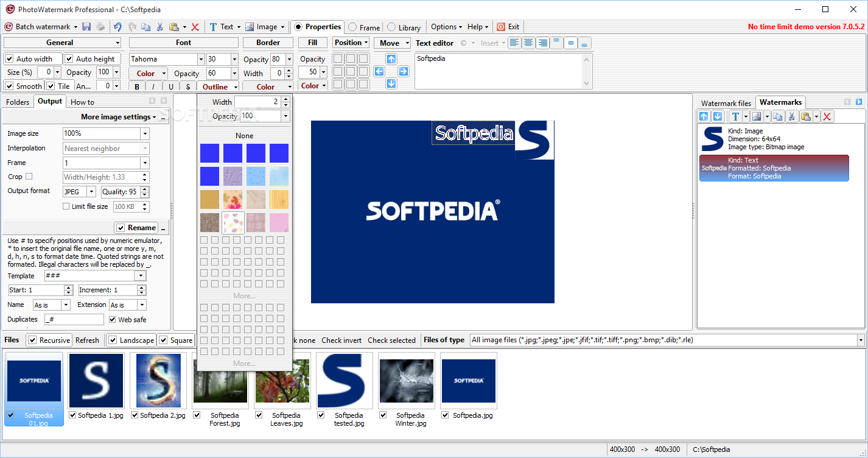The height and width of the screenshot is (458, 868).
Task: Move watermark up in Watermarks panel list
Action: click(704, 116)
